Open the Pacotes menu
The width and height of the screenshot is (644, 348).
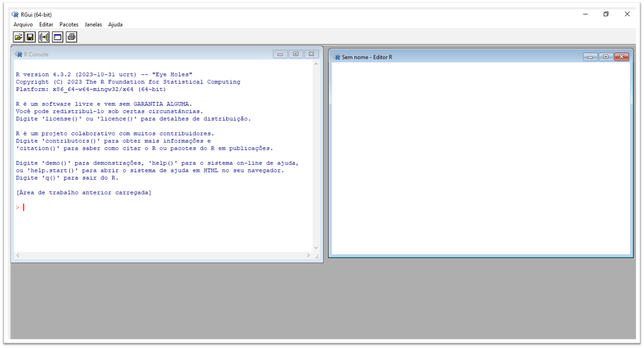pyautogui.click(x=69, y=24)
